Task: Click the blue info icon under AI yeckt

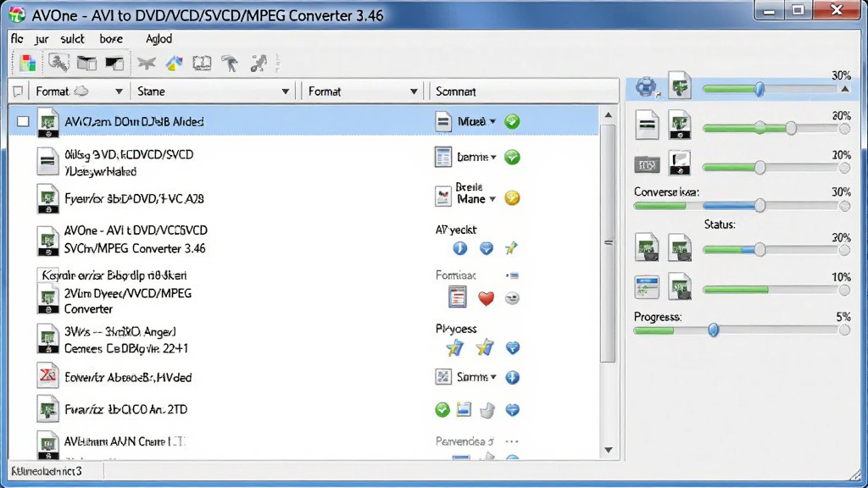Action: tap(460, 248)
